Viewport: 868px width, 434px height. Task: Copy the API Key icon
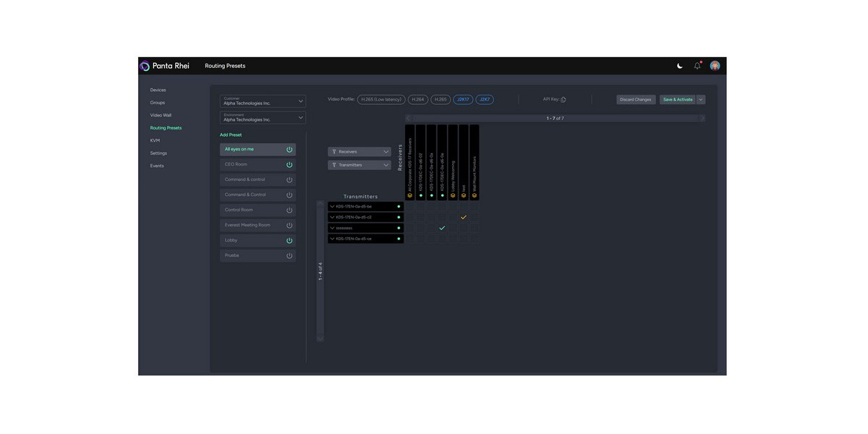(x=563, y=100)
